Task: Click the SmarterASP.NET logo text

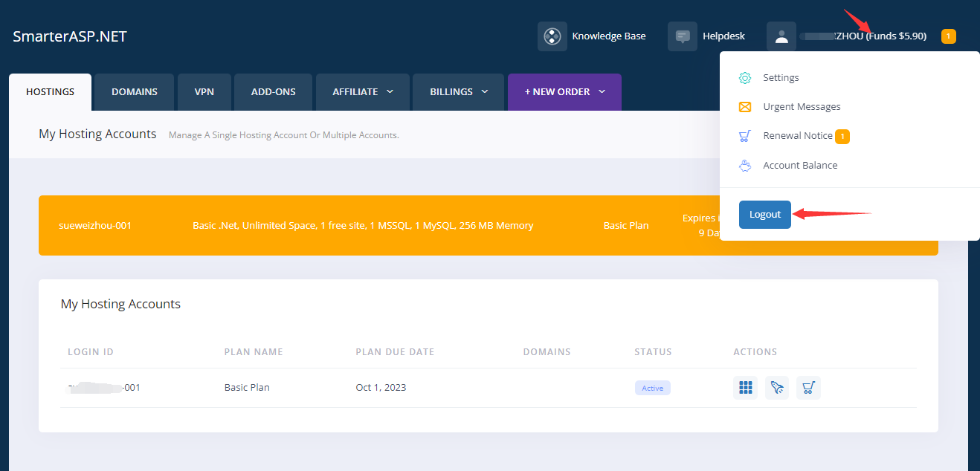Action: [70, 36]
